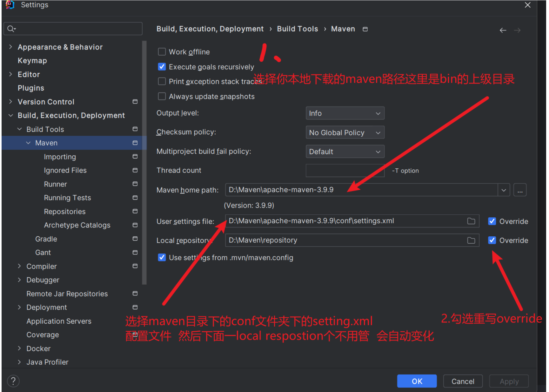This screenshot has height=392, width=549.
Task: Expand the Version Control section
Action: tap(10, 102)
